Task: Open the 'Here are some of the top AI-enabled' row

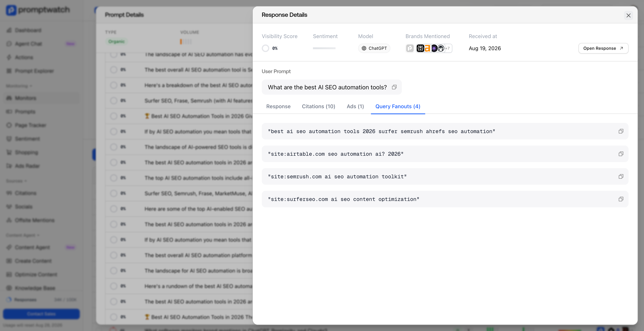Action: click(179, 209)
